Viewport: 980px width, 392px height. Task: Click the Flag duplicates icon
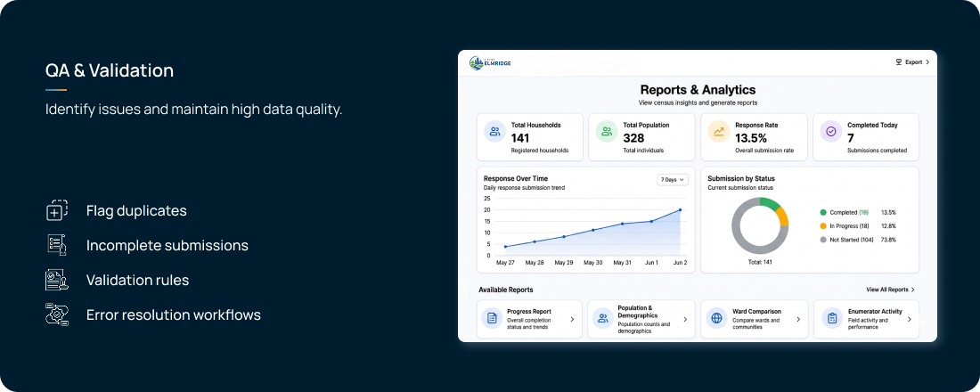tap(57, 210)
